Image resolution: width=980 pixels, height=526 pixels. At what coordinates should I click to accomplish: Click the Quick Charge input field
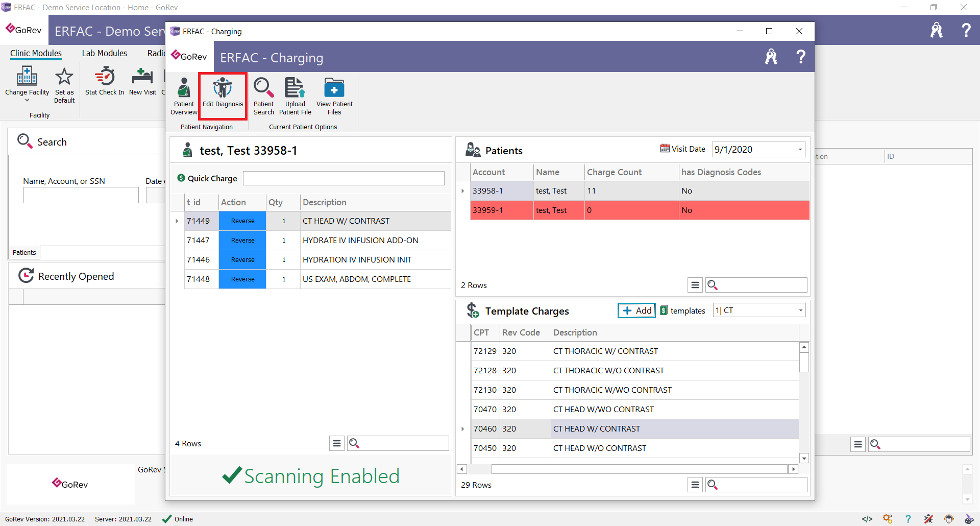click(344, 178)
